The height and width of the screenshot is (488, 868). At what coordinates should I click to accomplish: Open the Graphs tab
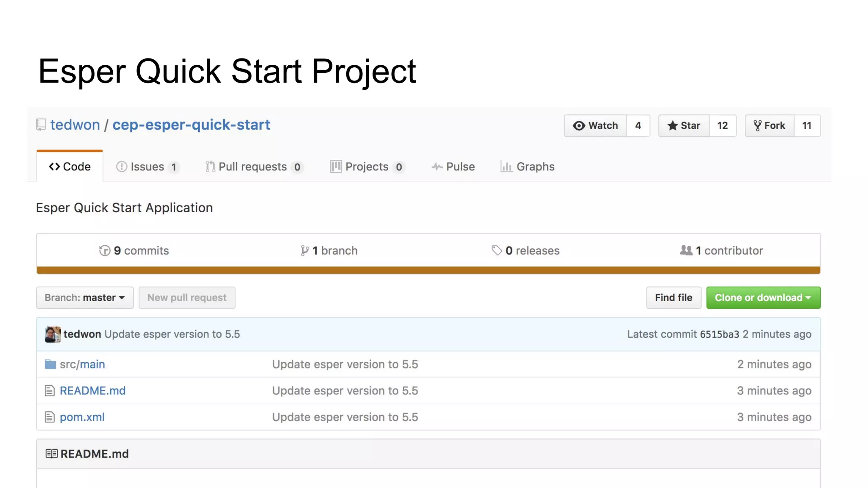pyautogui.click(x=527, y=167)
